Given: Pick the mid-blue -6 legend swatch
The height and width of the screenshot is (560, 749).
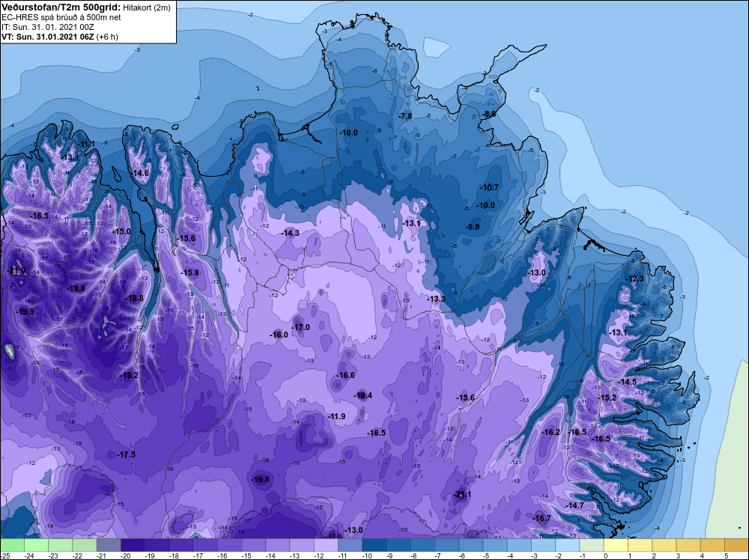Looking at the screenshot, I should 470,545.
